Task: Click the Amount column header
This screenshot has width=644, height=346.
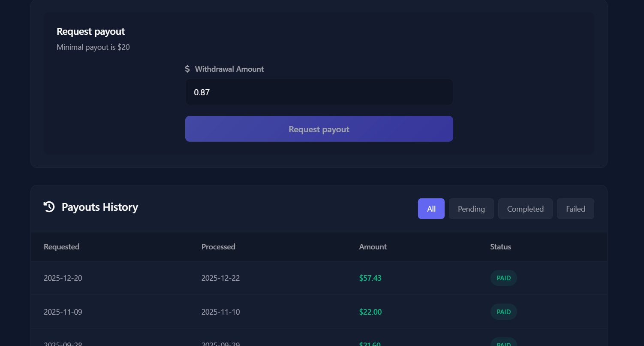Action: [x=373, y=247]
